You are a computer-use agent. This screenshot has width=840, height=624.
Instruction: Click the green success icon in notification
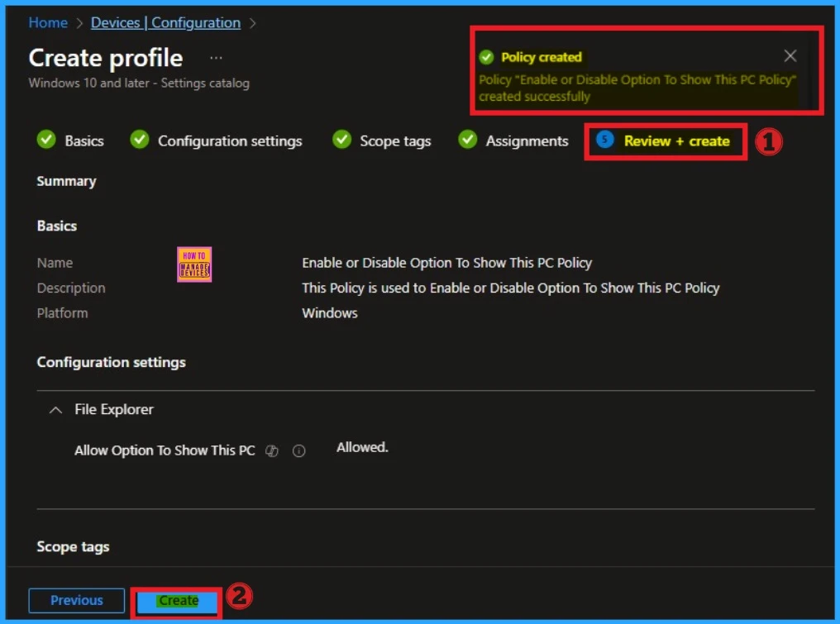(x=486, y=57)
